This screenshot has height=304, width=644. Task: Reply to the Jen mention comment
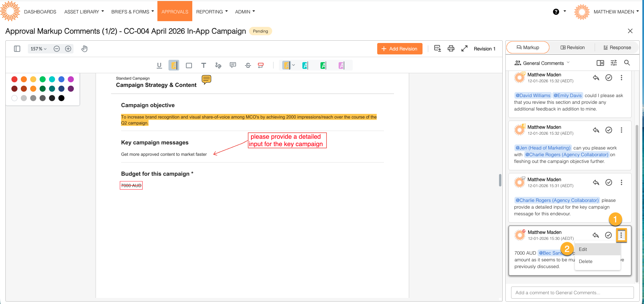pyautogui.click(x=596, y=130)
